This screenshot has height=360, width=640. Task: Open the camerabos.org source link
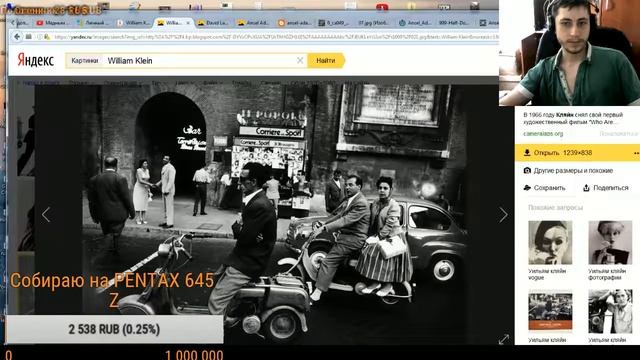543,133
